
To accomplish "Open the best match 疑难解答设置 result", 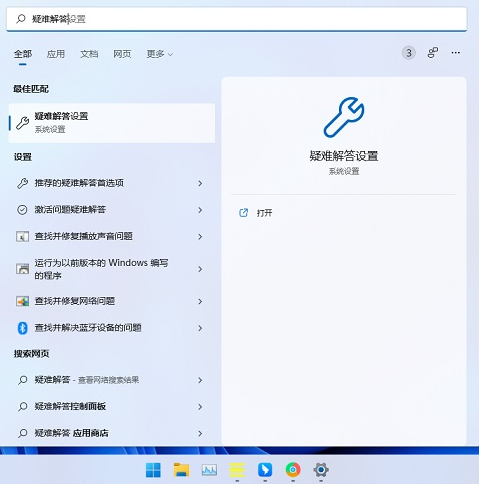I will (x=112, y=123).
